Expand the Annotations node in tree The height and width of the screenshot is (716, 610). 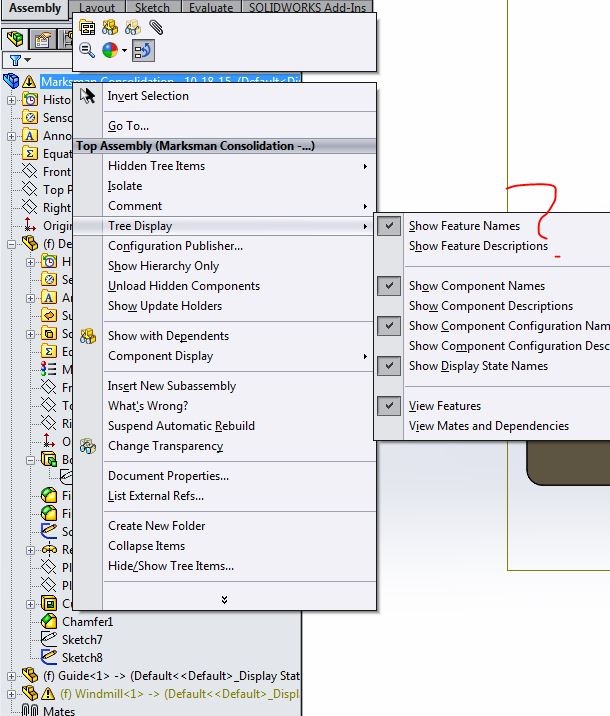(x=11, y=136)
